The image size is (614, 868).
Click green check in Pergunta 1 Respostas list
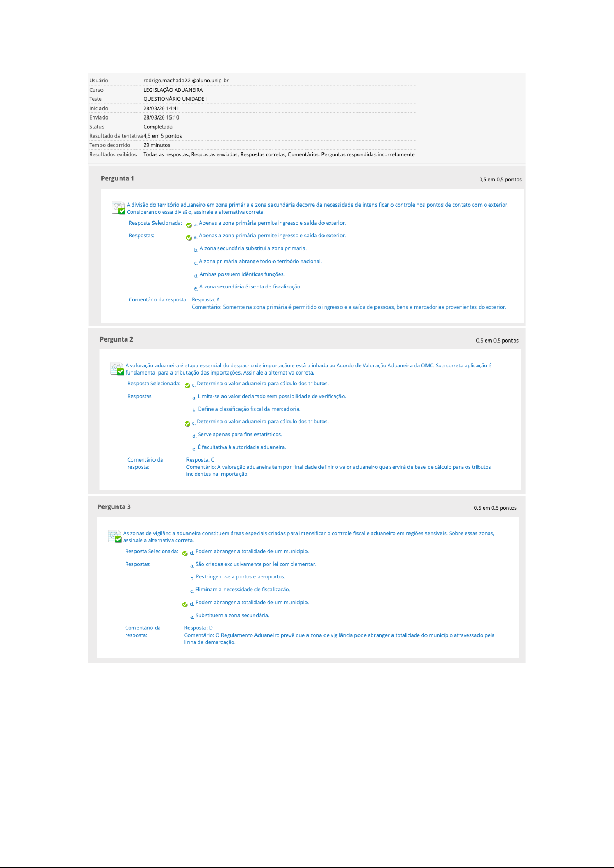[x=189, y=238]
